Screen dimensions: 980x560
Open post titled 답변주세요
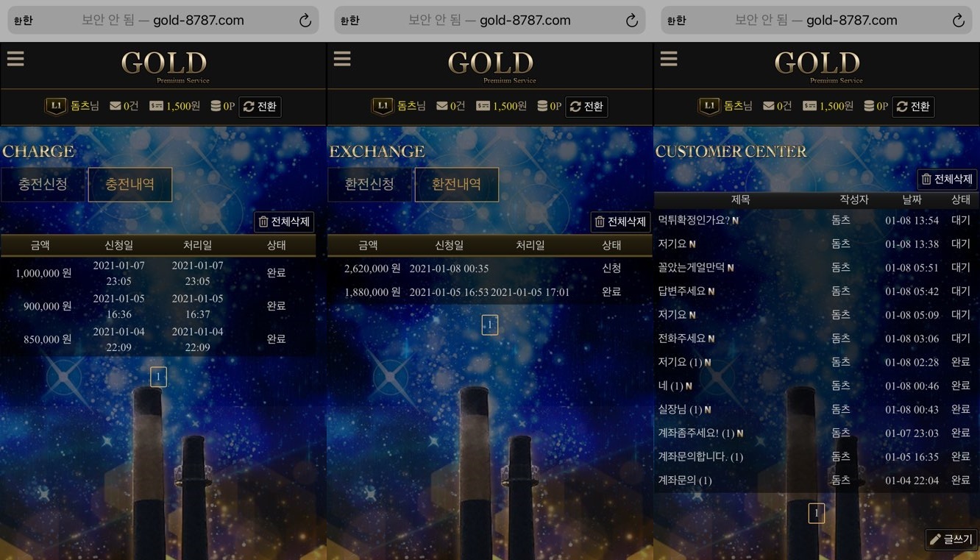click(682, 291)
